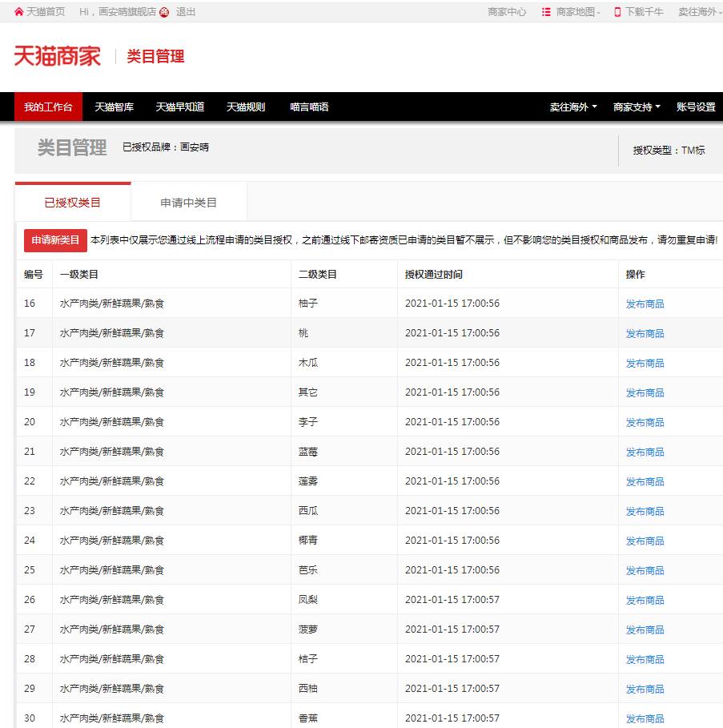Click 发布商品 for row 27 菠萝
This screenshot has width=723, height=728.
pos(645,630)
